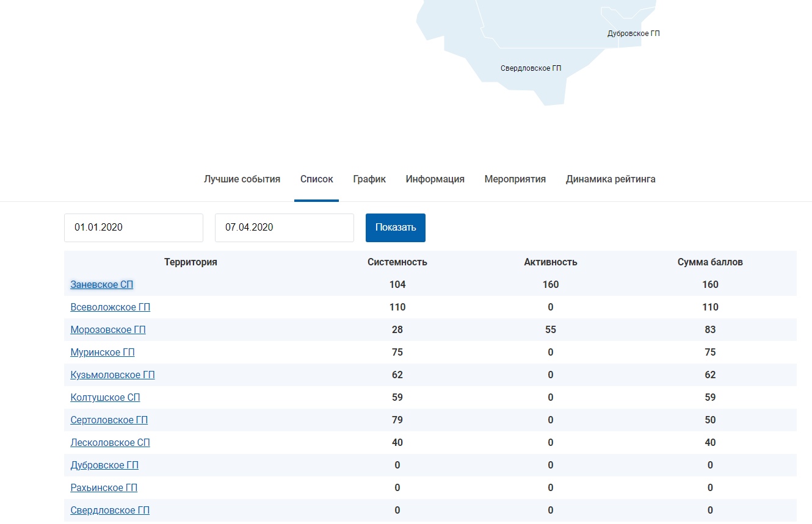This screenshot has width=812, height=524.
Task: Open the Муринское ГП link
Action: (x=103, y=352)
